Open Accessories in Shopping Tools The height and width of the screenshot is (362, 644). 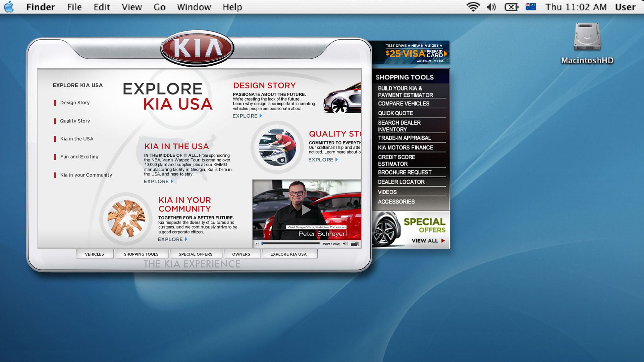pos(396,202)
